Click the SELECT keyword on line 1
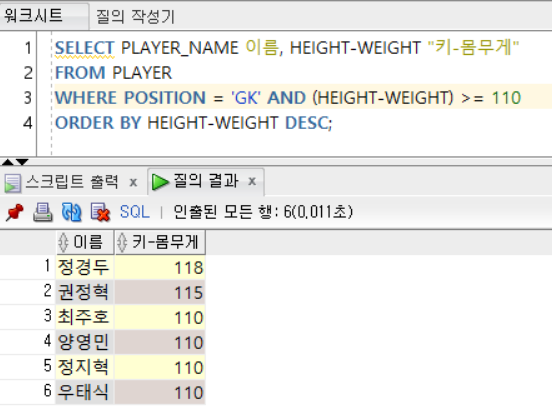This screenshot has height=413, width=552. (85, 48)
